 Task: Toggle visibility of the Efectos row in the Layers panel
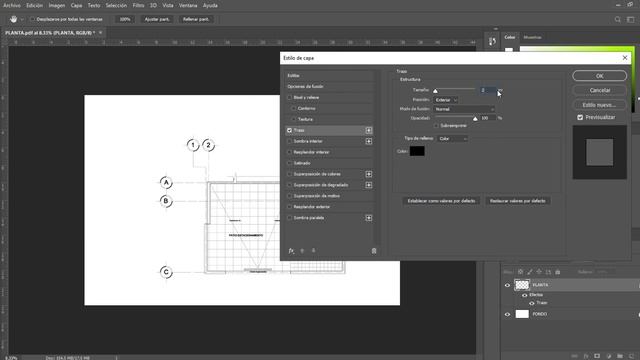524,295
